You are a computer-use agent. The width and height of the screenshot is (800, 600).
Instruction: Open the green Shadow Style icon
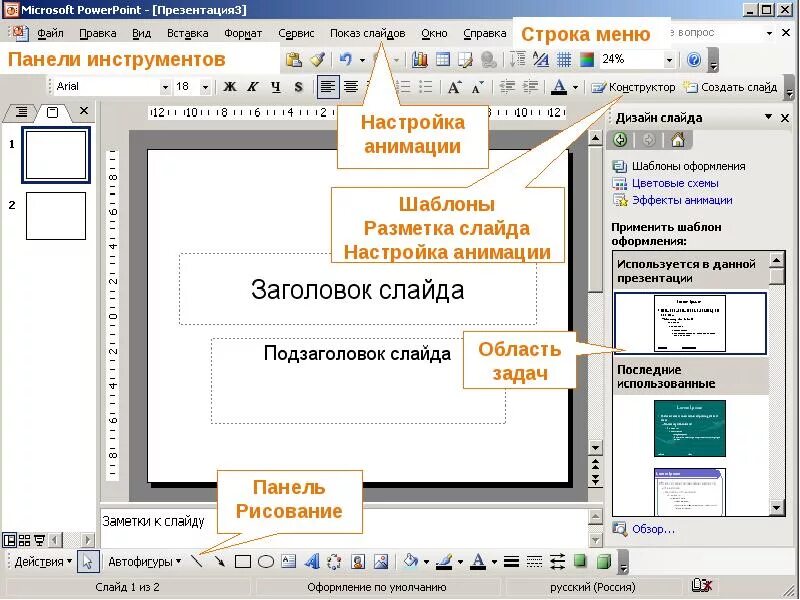tap(580, 561)
